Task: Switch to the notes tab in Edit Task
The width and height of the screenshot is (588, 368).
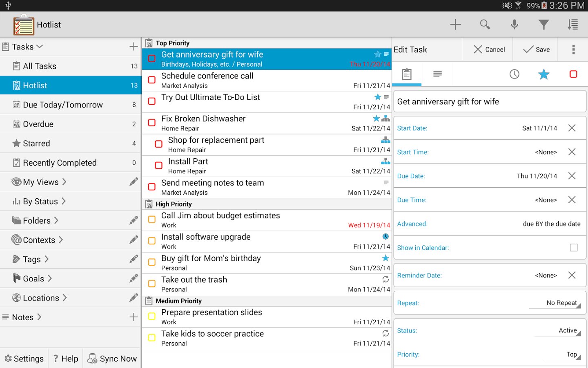Action: click(437, 74)
